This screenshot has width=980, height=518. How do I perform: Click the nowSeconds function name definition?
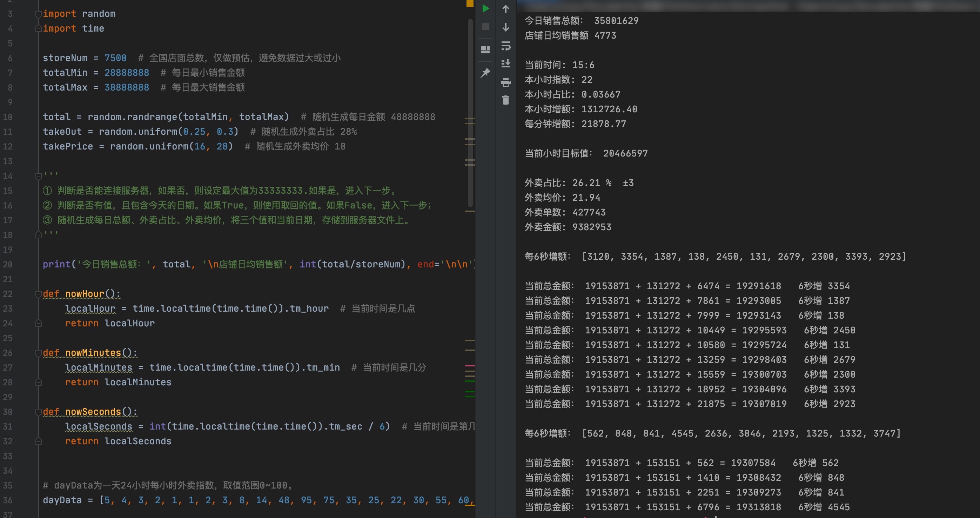pos(93,412)
